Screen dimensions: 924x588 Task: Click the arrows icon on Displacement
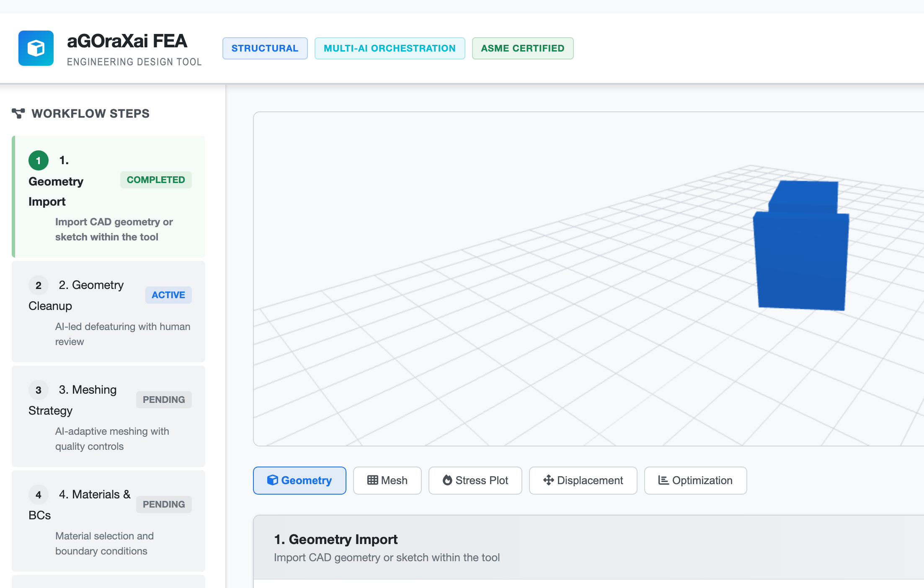(x=548, y=480)
